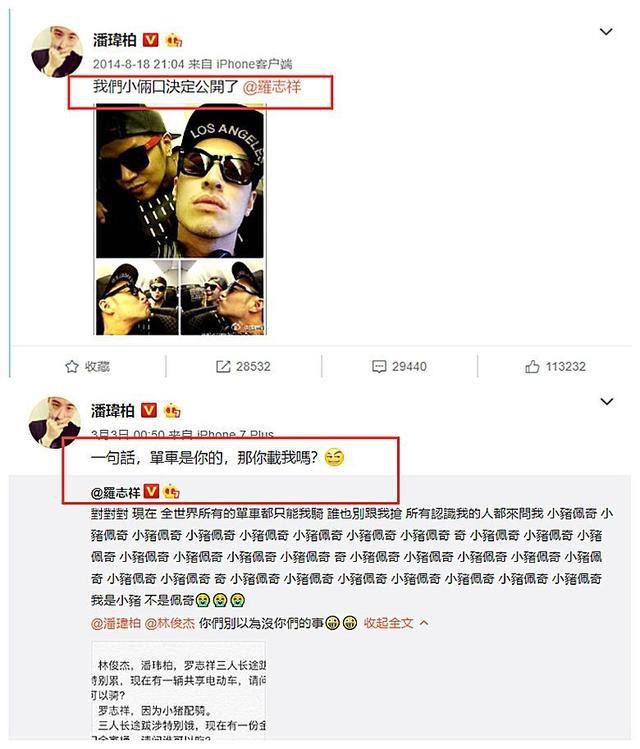Open the first post's chevron dropdown menu
640x749 pixels.
tap(606, 32)
